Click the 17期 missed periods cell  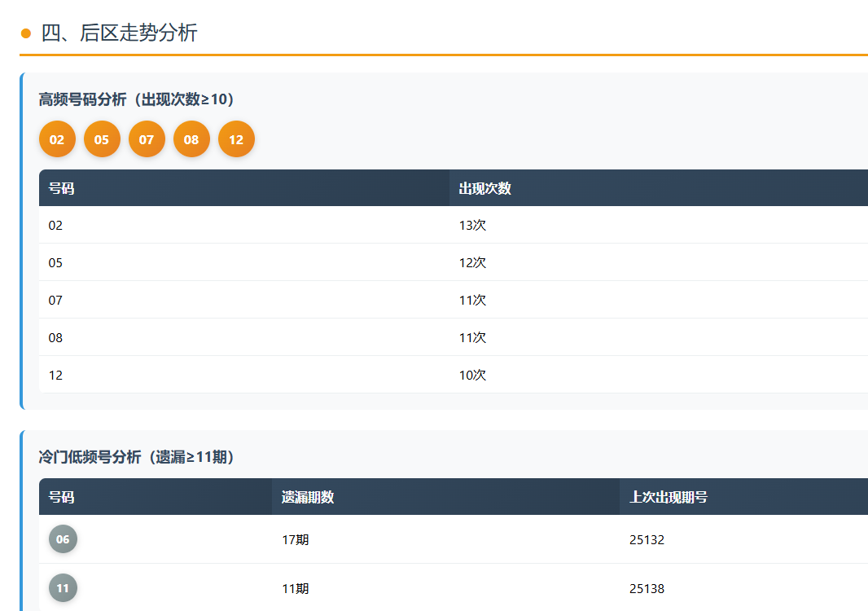click(x=295, y=540)
